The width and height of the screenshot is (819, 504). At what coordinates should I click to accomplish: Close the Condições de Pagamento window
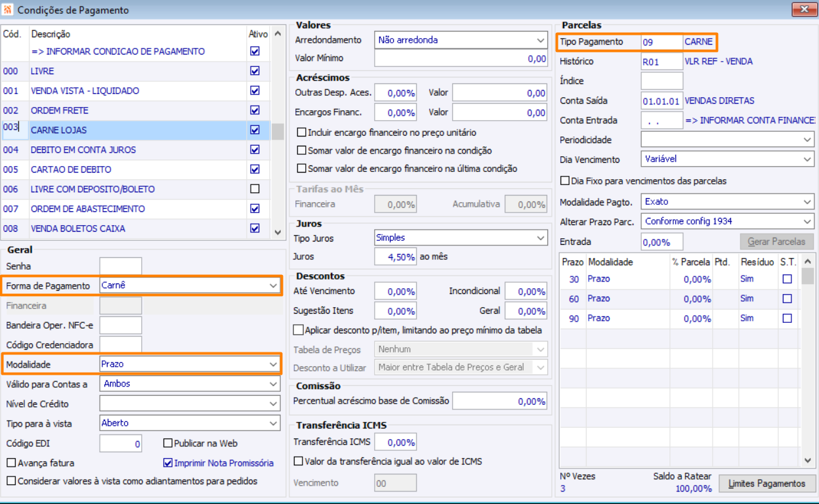tap(801, 9)
